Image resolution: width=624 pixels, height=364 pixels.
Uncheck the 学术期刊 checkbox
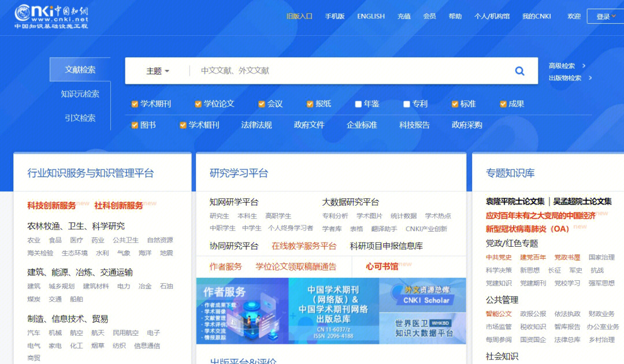click(x=135, y=104)
